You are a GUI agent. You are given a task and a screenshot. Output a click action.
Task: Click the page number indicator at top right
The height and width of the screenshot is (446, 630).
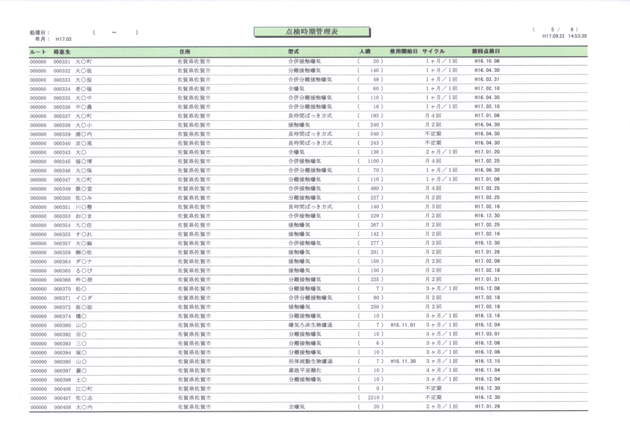581,28
